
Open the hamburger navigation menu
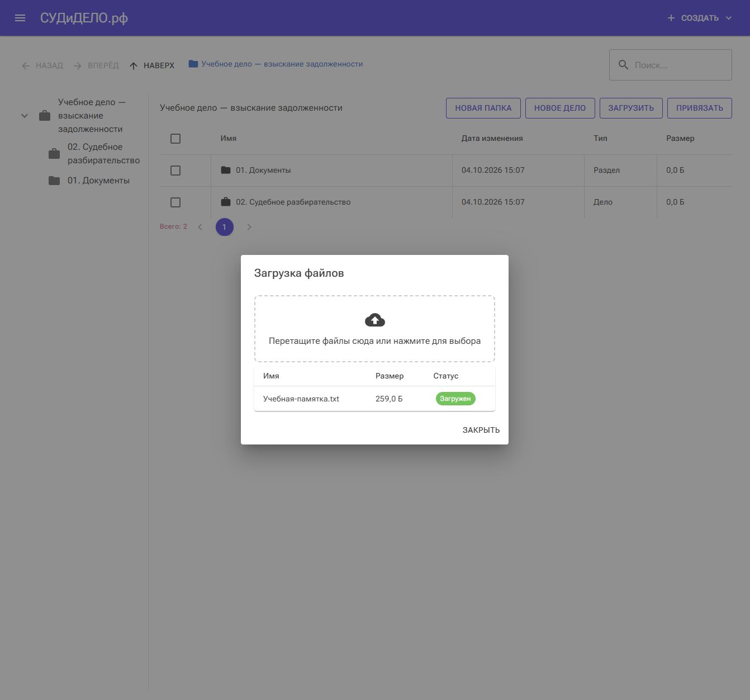[20, 18]
